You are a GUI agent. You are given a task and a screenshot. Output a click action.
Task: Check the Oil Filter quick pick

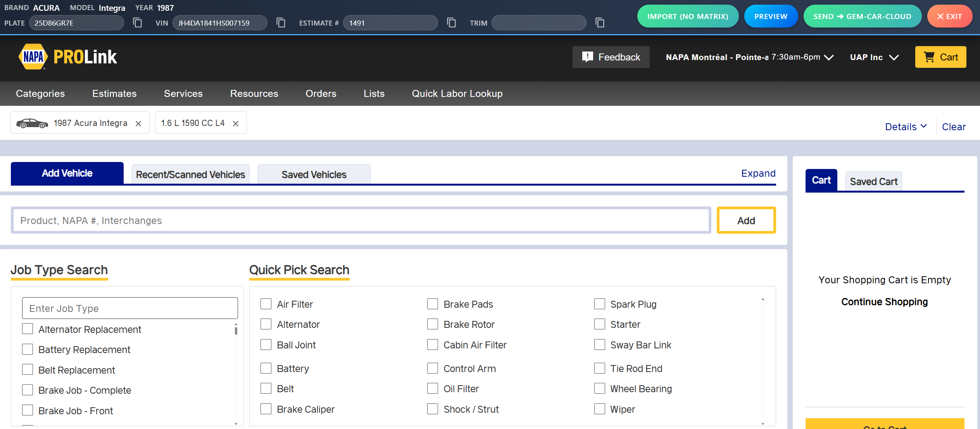(433, 388)
